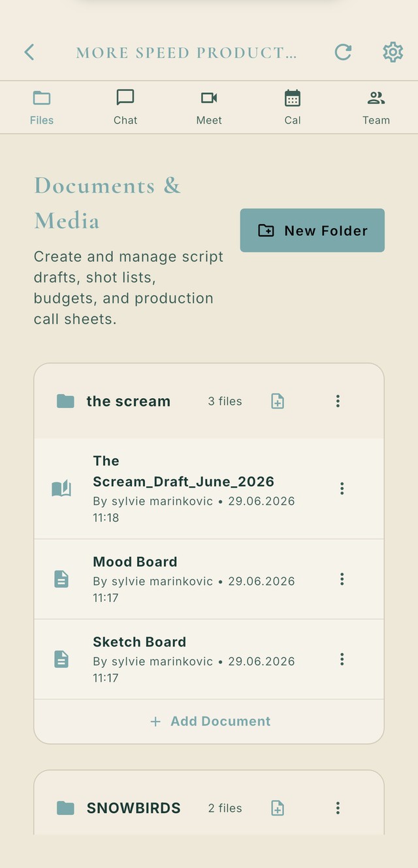Viewport: 418px width, 868px height.
Task: Click the MORE SPEED PRODUCT... project title
Action: [x=187, y=53]
